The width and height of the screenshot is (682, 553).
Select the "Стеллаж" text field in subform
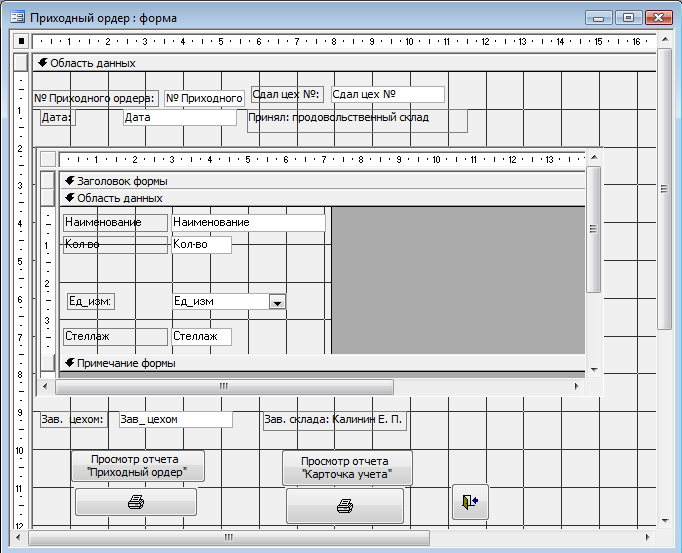coord(201,337)
